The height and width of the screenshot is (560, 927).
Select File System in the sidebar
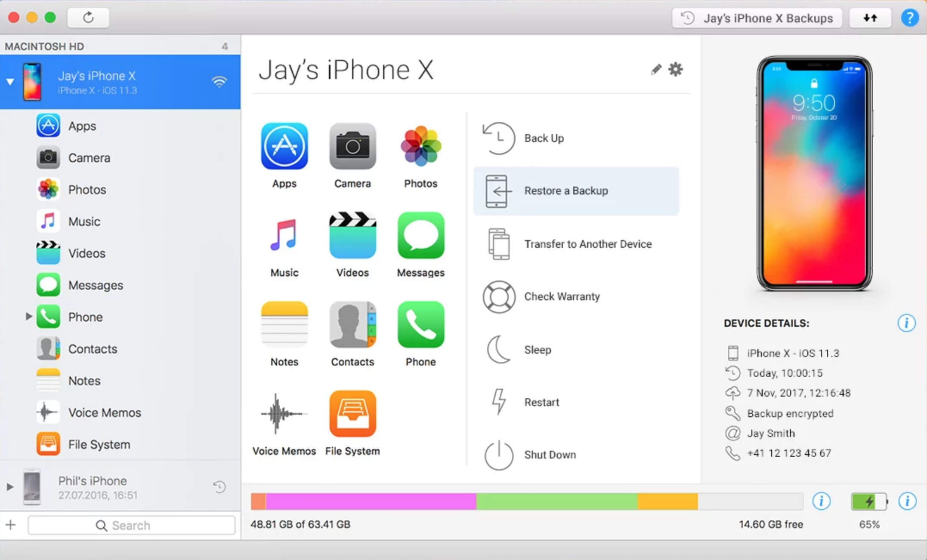point(121,444)
